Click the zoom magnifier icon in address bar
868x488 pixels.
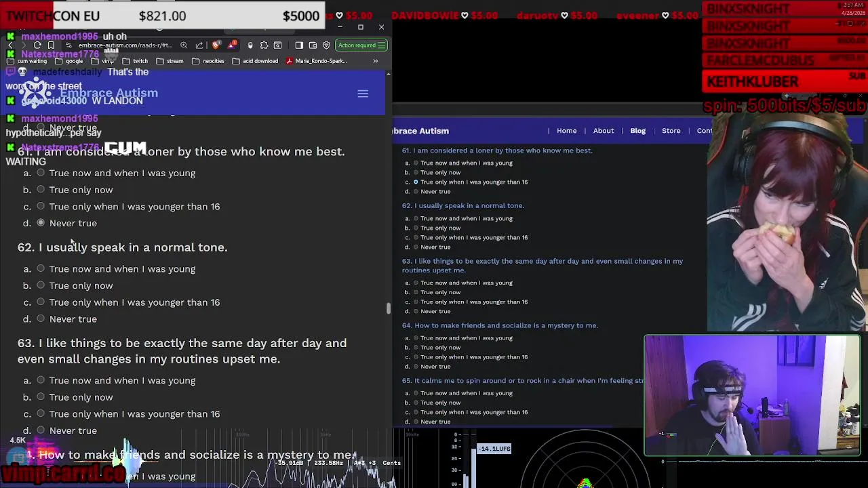[x=184, y=45]
